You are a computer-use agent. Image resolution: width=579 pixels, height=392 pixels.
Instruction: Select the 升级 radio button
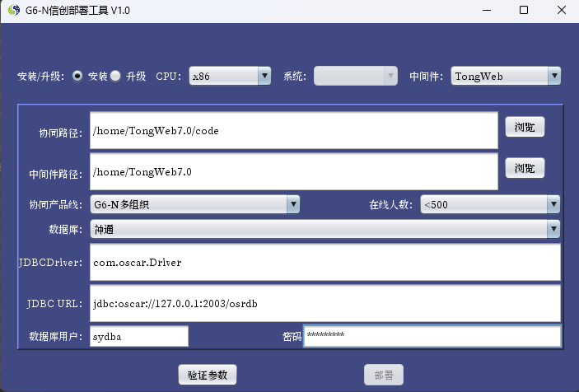(x=115, y=76)
